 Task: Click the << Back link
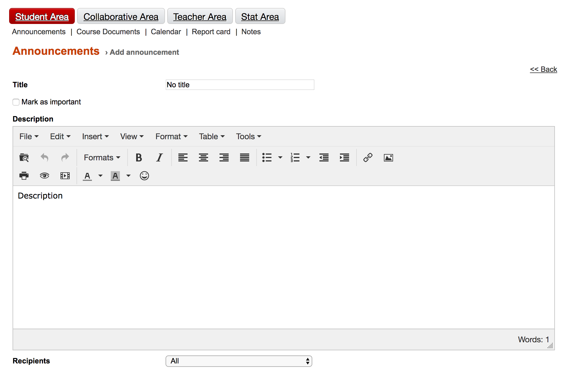point(543,69)
